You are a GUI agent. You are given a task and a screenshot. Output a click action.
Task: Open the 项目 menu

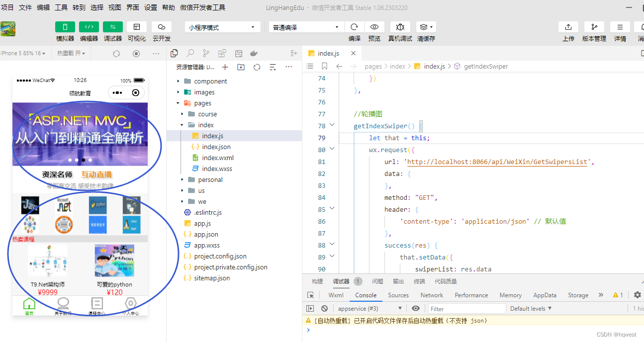click(7, 7)
